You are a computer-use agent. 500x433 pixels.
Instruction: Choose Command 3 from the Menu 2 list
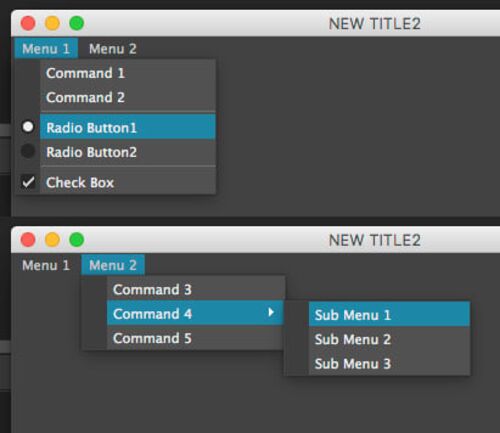pos(196,289)
